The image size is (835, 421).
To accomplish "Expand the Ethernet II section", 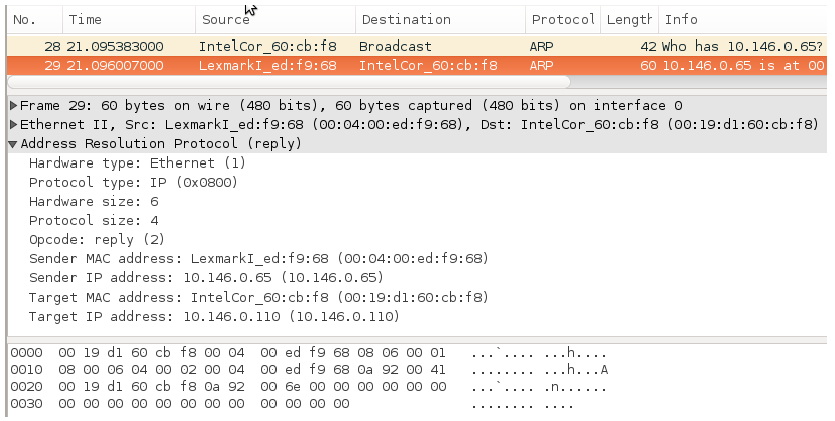I will tap(13, 125).
